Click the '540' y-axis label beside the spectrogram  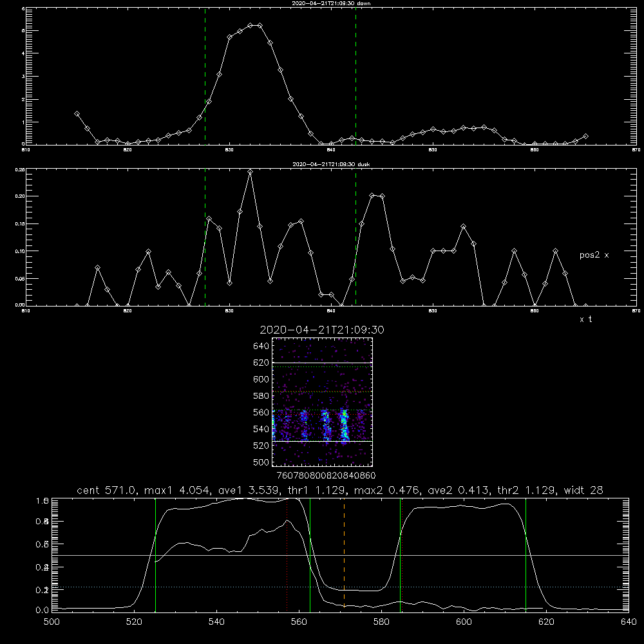click(261, 429)
